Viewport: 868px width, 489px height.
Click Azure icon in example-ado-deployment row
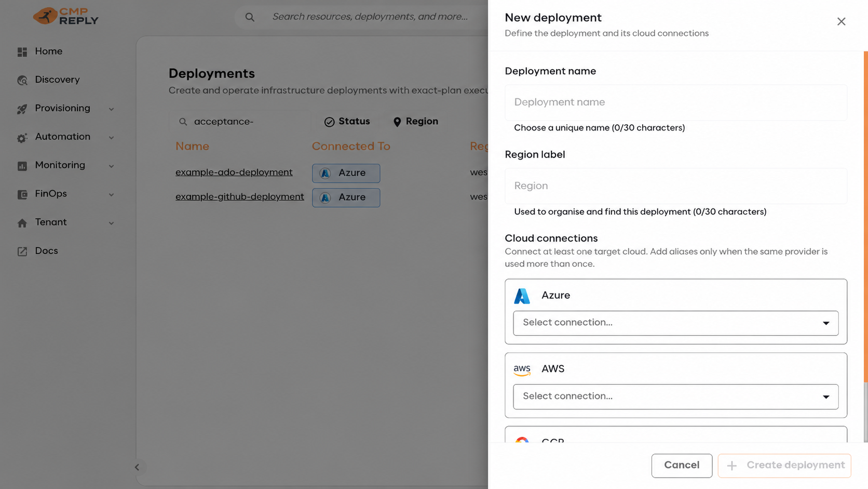point(325,173)
